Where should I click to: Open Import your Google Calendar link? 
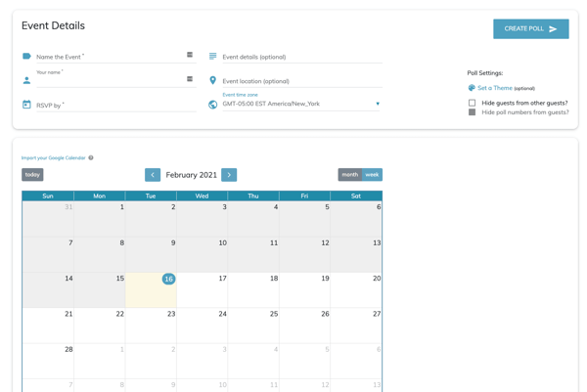pyautogui.click(x=54, y=157)
